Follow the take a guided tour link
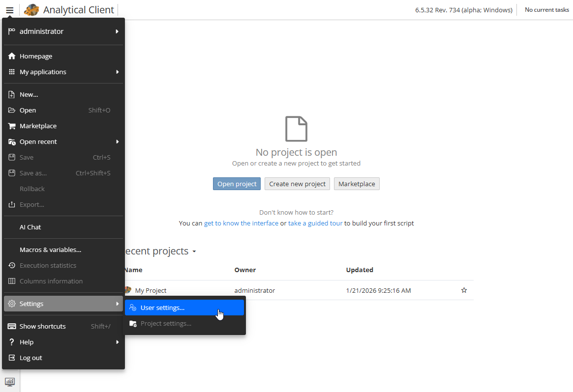 coord(315,223)
